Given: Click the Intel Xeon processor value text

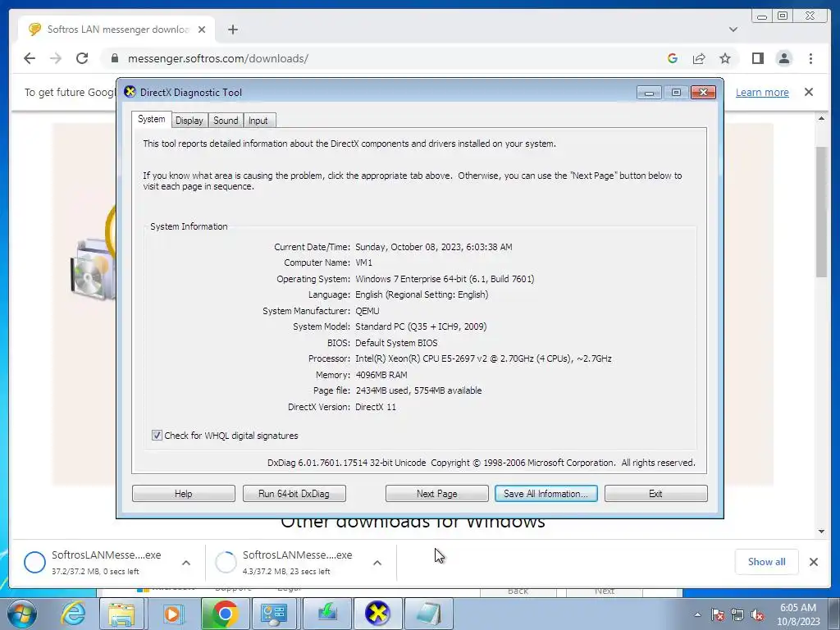Looking at the screenshot, I should [x=483, y=358].
